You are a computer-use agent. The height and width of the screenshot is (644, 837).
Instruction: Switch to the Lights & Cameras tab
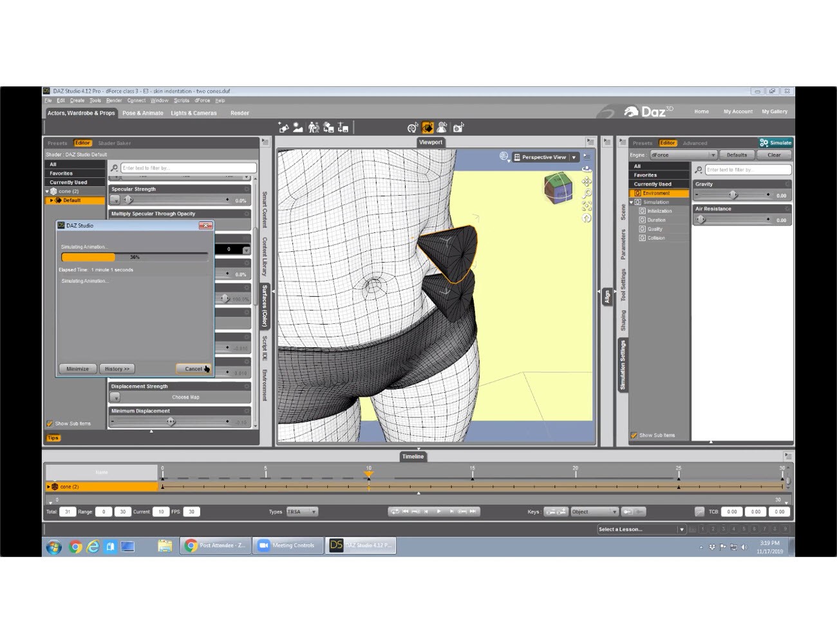193,113
